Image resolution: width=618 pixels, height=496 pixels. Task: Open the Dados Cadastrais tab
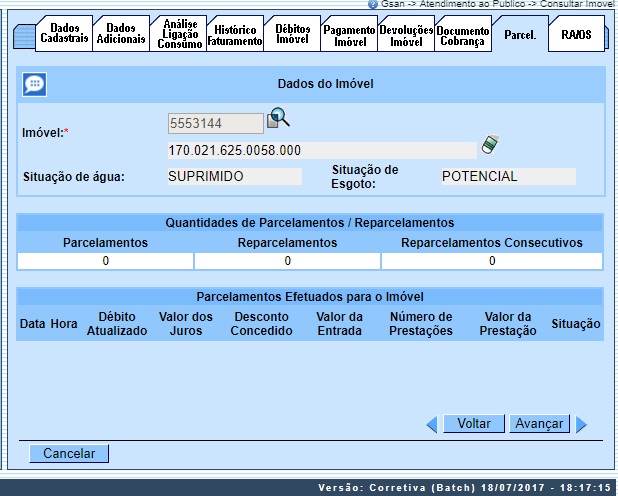pyautogui.click(x=64, y=33)
